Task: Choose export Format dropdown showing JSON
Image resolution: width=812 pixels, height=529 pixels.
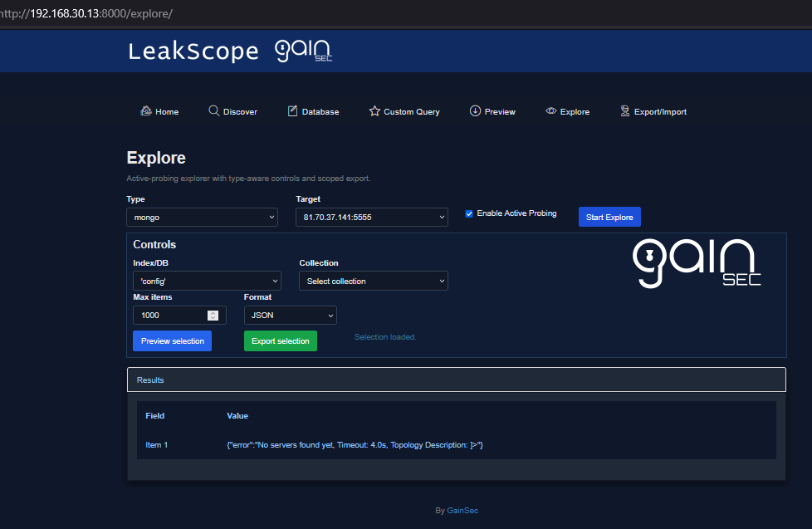Action: [x=290, y=316]
